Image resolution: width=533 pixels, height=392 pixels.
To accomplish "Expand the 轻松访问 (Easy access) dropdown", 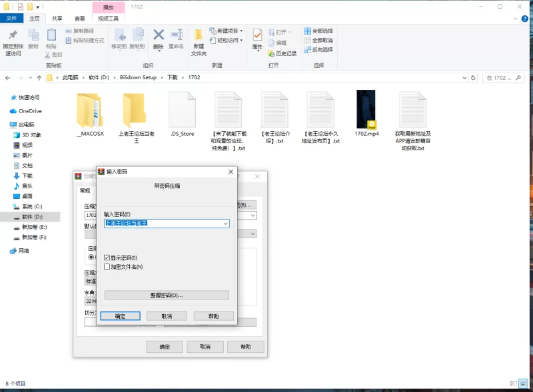I will click(x=227, y=41).
